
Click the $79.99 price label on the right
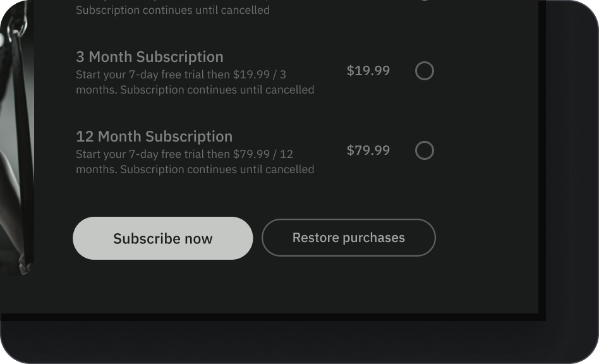point(368,150)
